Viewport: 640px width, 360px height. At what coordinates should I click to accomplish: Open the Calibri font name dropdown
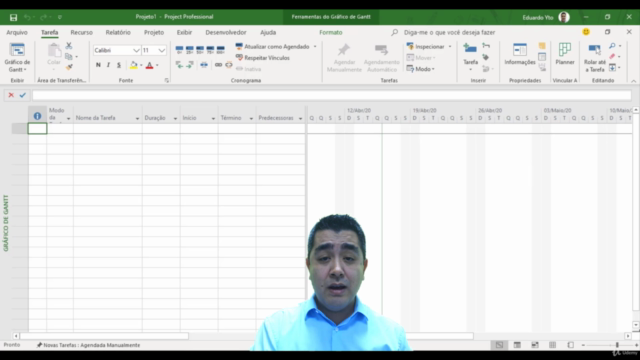click(136, 50)
